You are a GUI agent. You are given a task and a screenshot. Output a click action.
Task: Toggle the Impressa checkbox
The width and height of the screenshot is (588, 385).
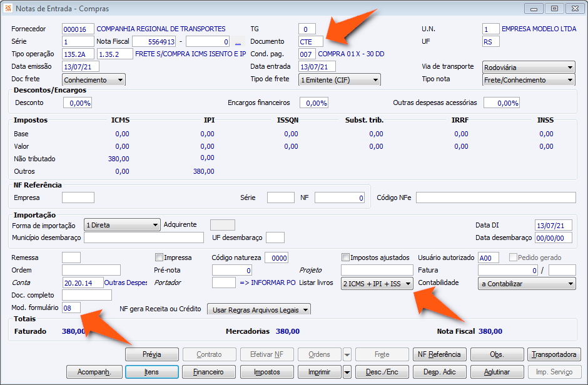pos(159,257)
